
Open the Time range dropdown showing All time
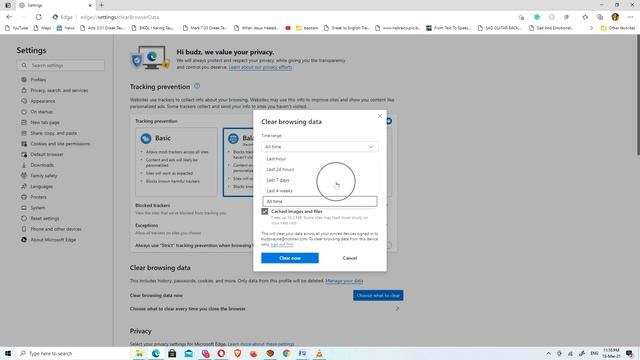pyautogui.click(x=320, y=147)
